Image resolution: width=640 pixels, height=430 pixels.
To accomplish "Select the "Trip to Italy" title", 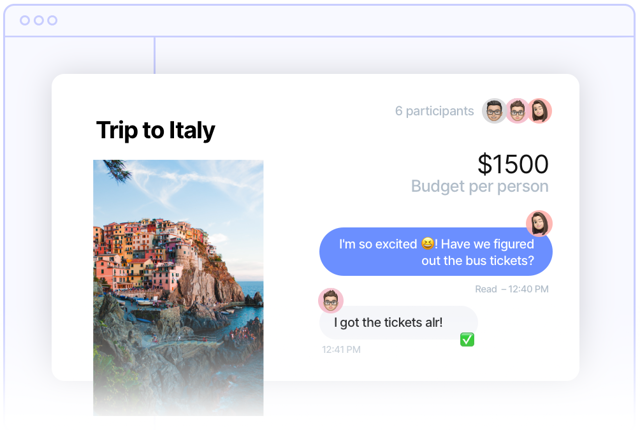I will pyautogui.click(x=156, y=130).
